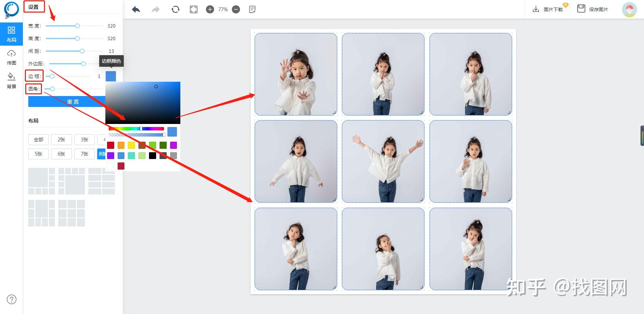The image size is (644, 314).
Task: Select the 3张 layout filter
Action: (x=85, y=140)
